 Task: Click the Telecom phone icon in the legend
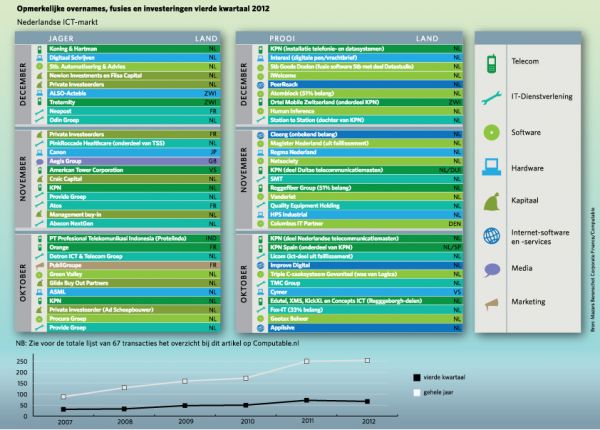[491, 64]
